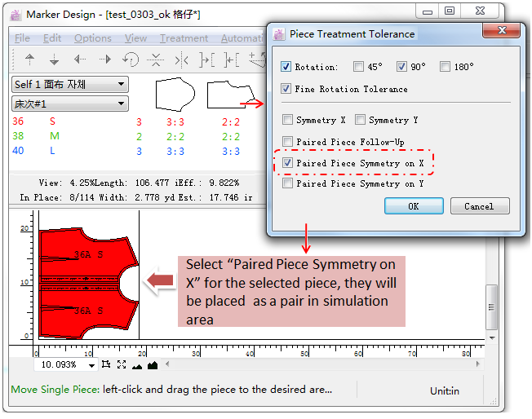The height and width of the screenshot is (419, 532).
Task: Click the move piece down arrow icon
Action: [x=55, y=60]
